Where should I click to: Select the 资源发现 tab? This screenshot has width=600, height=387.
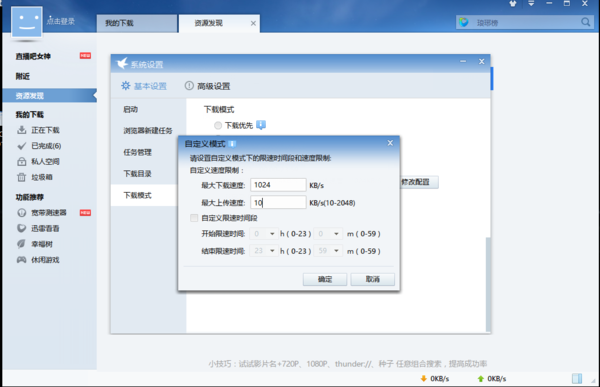[x=219, y=23]
